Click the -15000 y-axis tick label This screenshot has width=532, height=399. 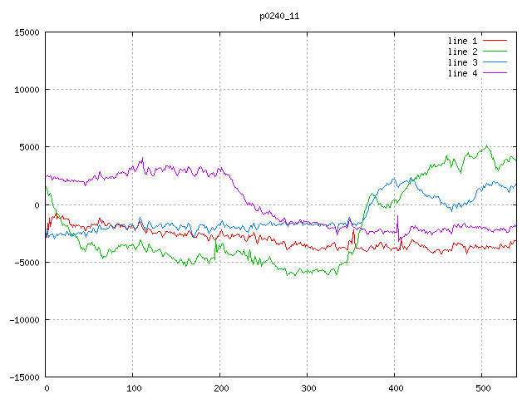23,377
